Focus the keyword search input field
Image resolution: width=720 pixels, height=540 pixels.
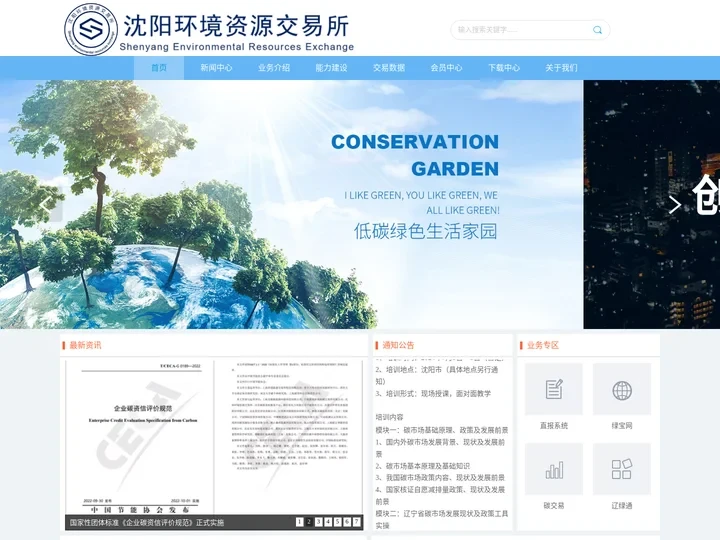[523, 30]
